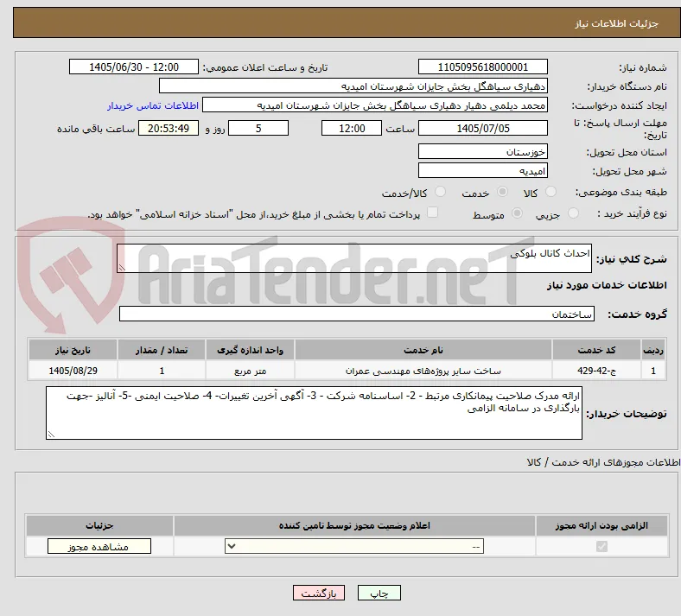Open the permit status dropdown
Screen dimensions: 681x616
(354, 546)
